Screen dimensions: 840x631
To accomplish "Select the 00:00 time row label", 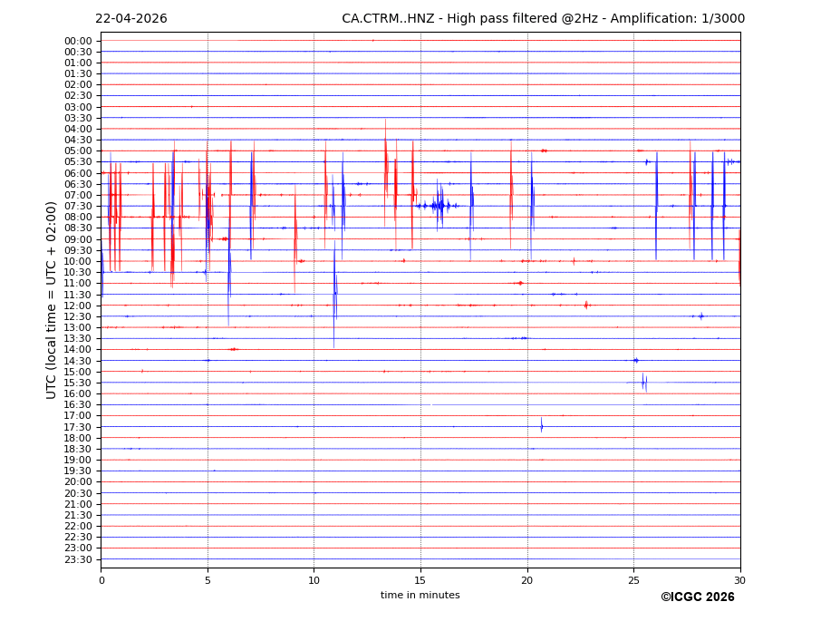I will [x=77, y=41].
